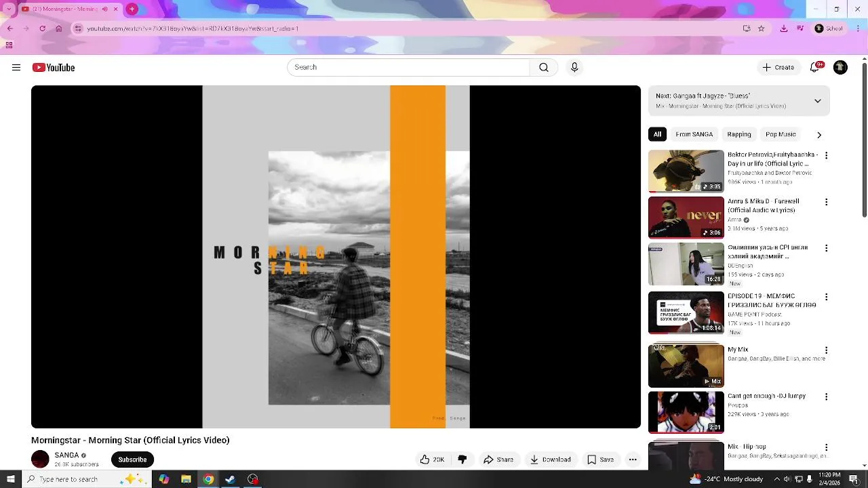868x488 pixels.
Task: Click the video player to pause
Action: pyautogui.click(x=336, y=257)
